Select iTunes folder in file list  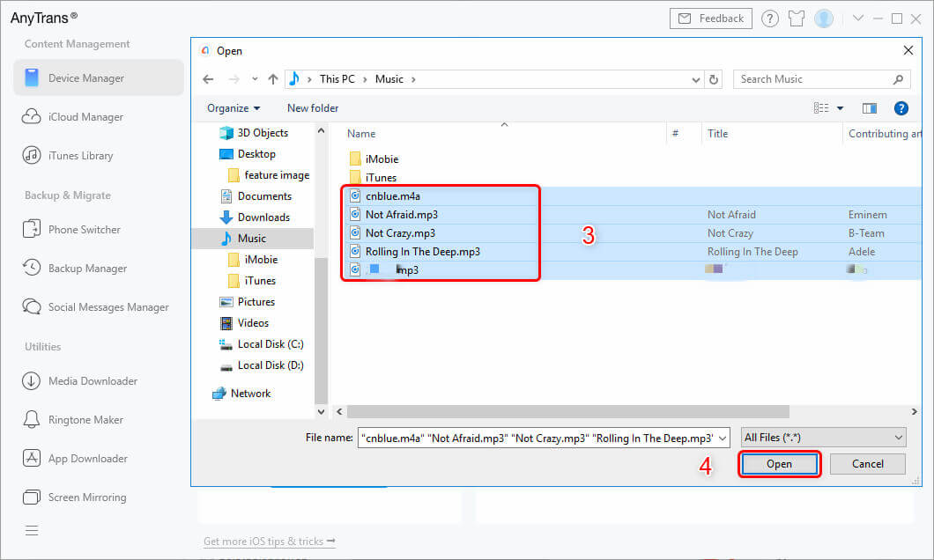[x=381, y=177]
